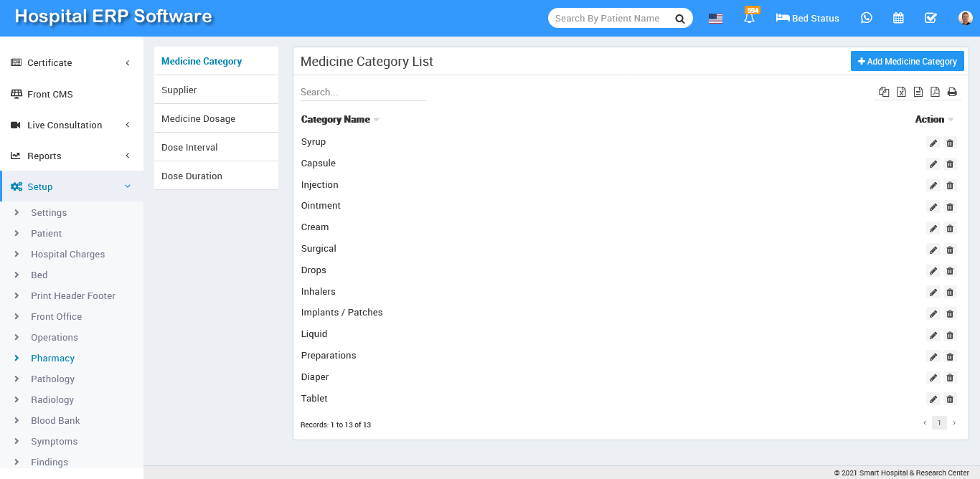Edit the Drops category

pyautogui.click(x=933, y=271)
